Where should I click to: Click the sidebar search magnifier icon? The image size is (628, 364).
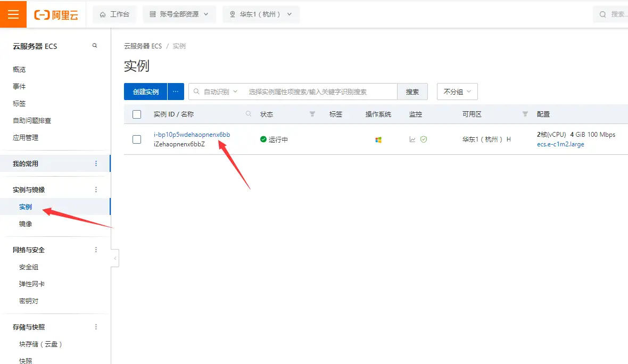point(95,46)
